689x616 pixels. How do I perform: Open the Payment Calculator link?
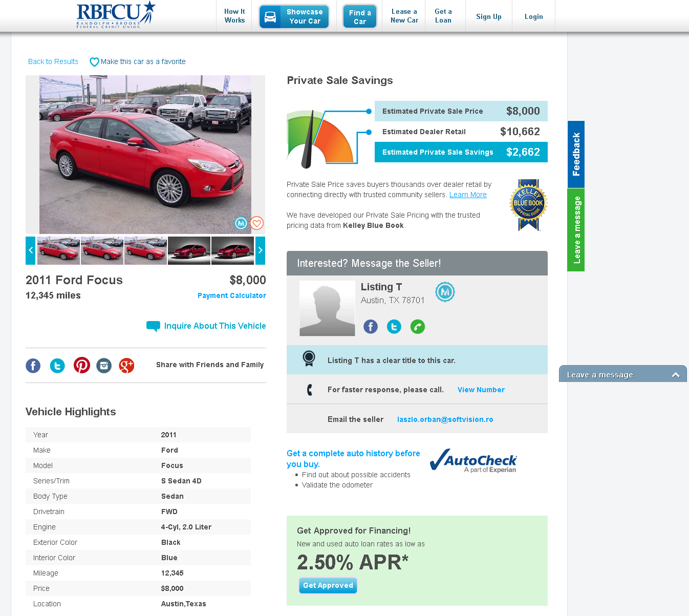point(232,295)
